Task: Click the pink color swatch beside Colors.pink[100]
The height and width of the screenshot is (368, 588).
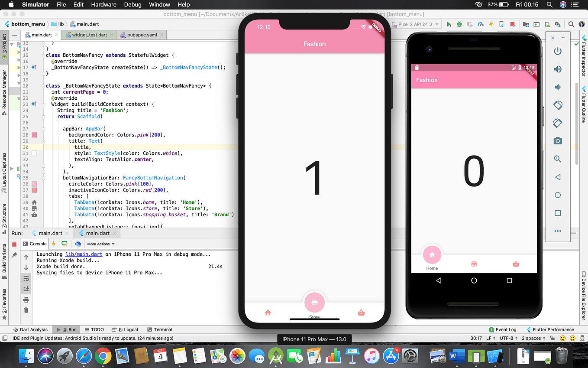Action: point(34,184)
